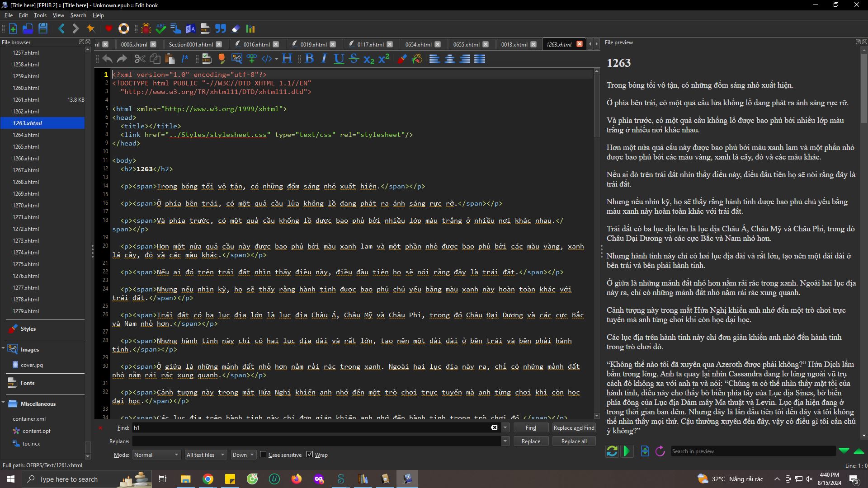Viewport: 868px width, 488px height.
Task: Close the 1263.xhtml tab
Action: 580,44
